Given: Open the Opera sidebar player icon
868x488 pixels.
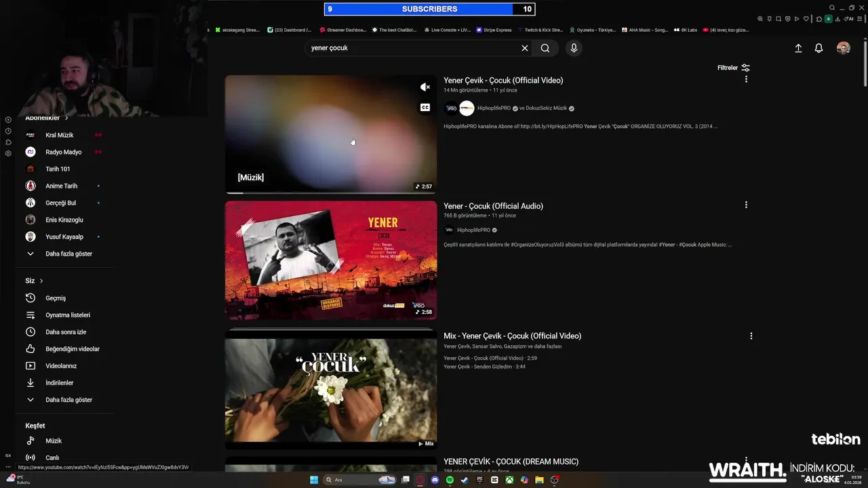Looking at the screenshot, I should [x=8, y=120].
